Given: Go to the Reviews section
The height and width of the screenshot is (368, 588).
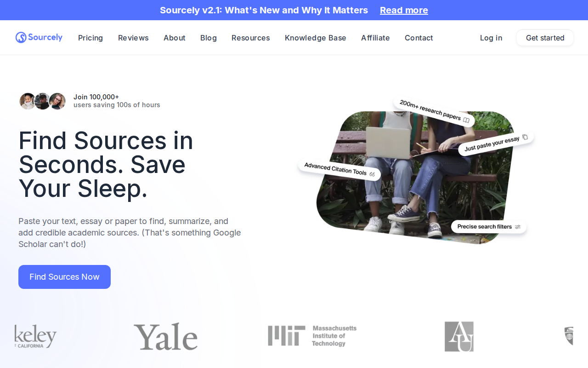Looking at the screenshot, I should coord(133,38).
